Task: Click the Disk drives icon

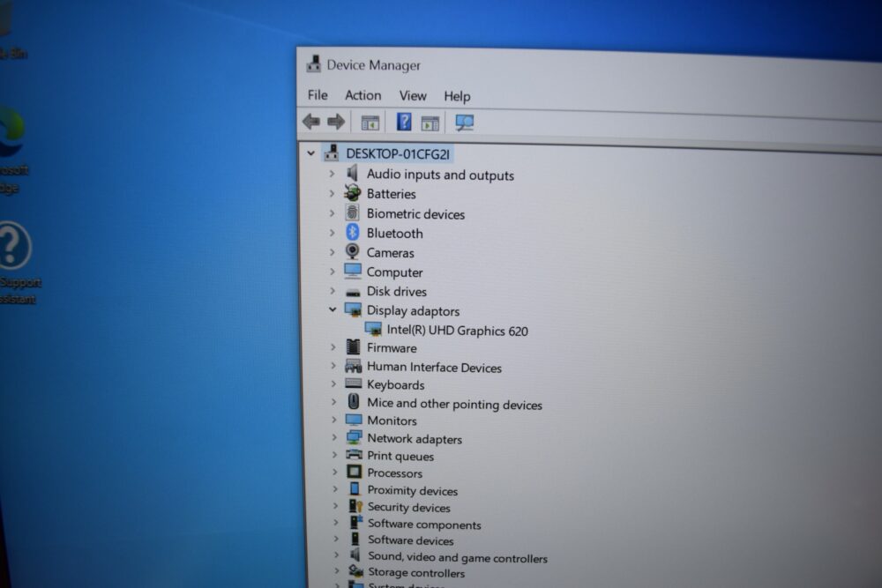Action: tap(354, 293)
